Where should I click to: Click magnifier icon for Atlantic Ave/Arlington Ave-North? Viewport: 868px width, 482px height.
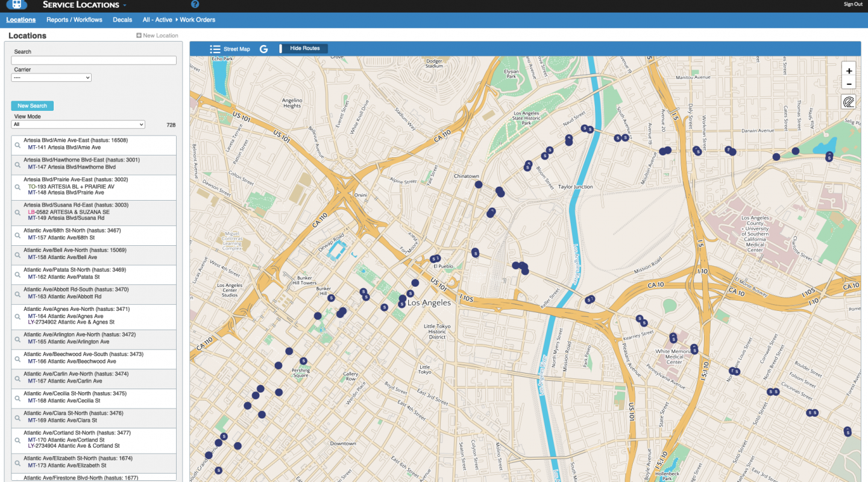tap(18, 339)
